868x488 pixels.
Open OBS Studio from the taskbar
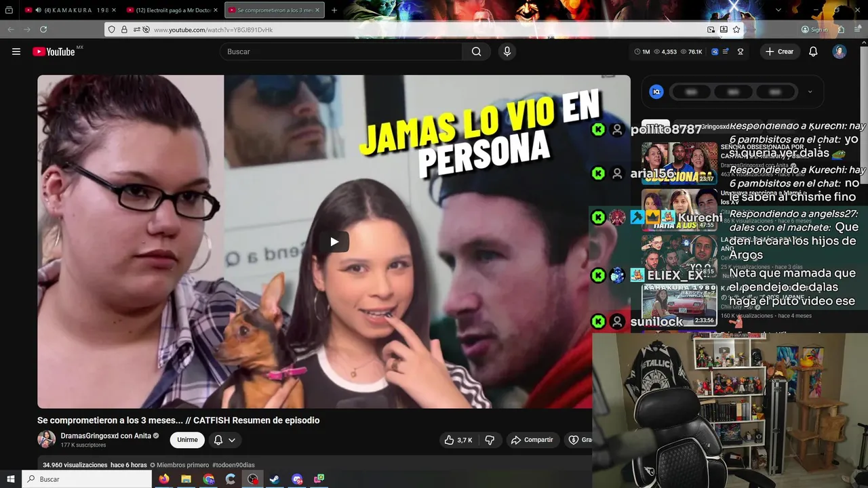pos(253,479)
